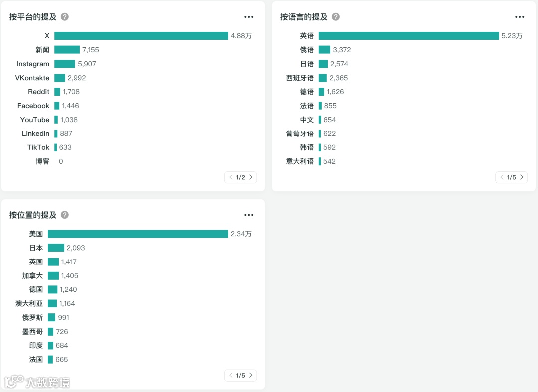Click the 俄语 bar with 3,372 mentions
Screen dimensions: 538x392
tap(325, 50)
